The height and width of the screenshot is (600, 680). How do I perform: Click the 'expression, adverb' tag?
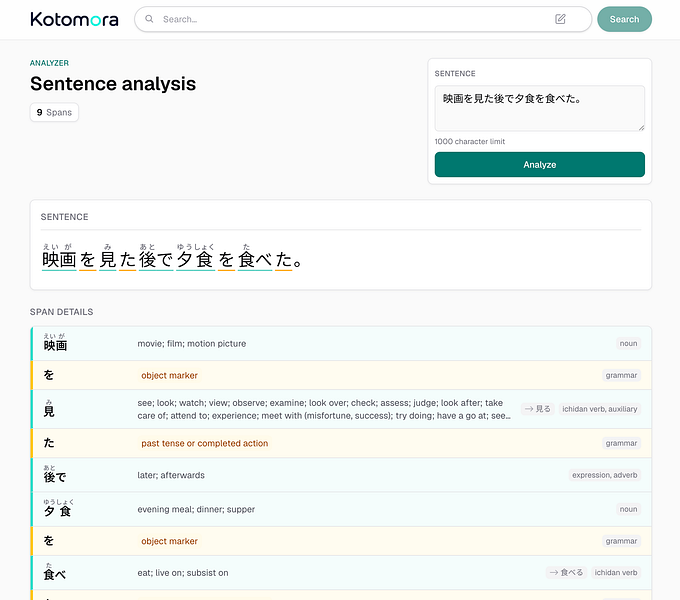point(605,475)
